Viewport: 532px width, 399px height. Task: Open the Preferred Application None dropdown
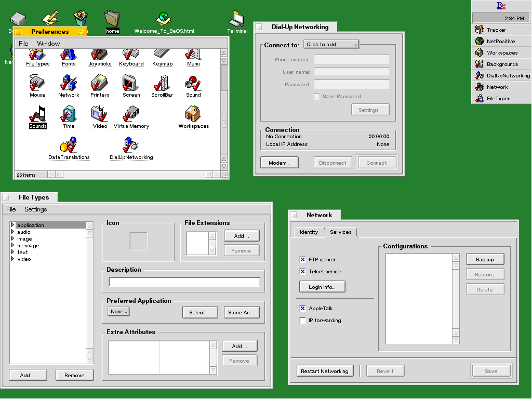click(119, 312)
